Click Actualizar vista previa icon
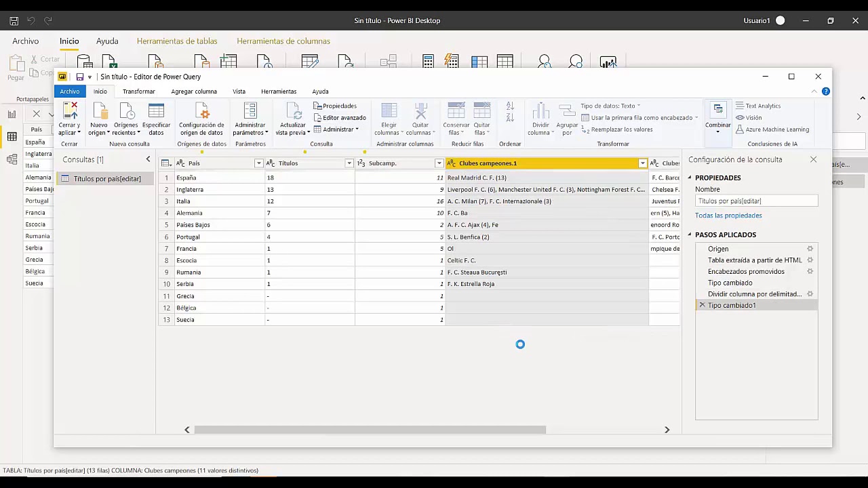Screen dimensions: 868x488 point(293,111)
